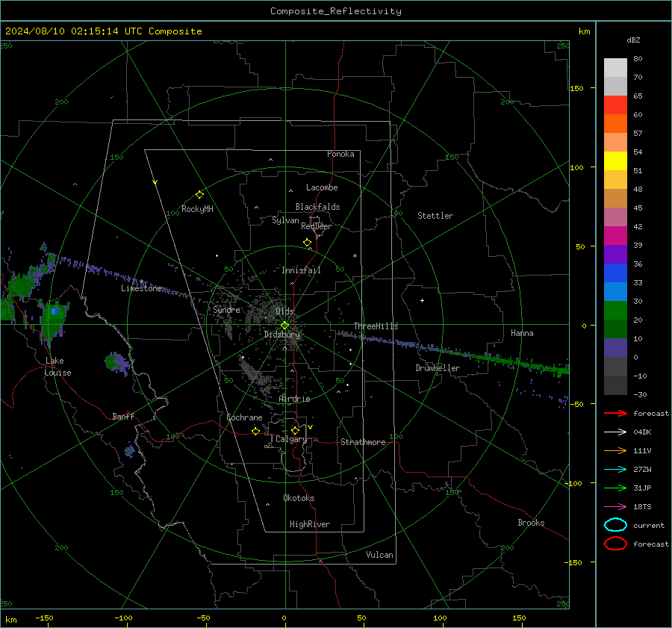Screen dimensions: 672x628
Task: Click the Strathmore label
Action: (x=363, y=442)
